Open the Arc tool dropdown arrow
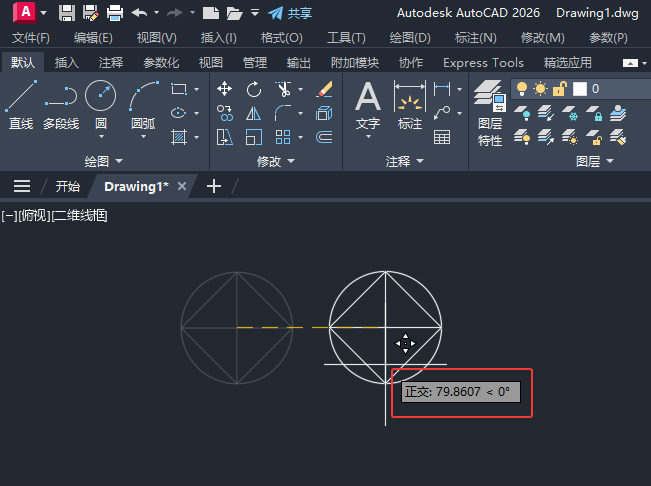 tap(144, 137)
